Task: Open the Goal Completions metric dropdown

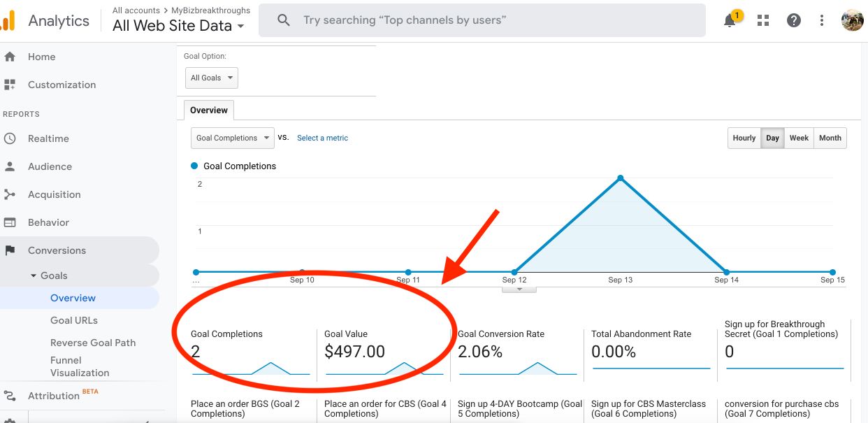Action: pos(232,138)
